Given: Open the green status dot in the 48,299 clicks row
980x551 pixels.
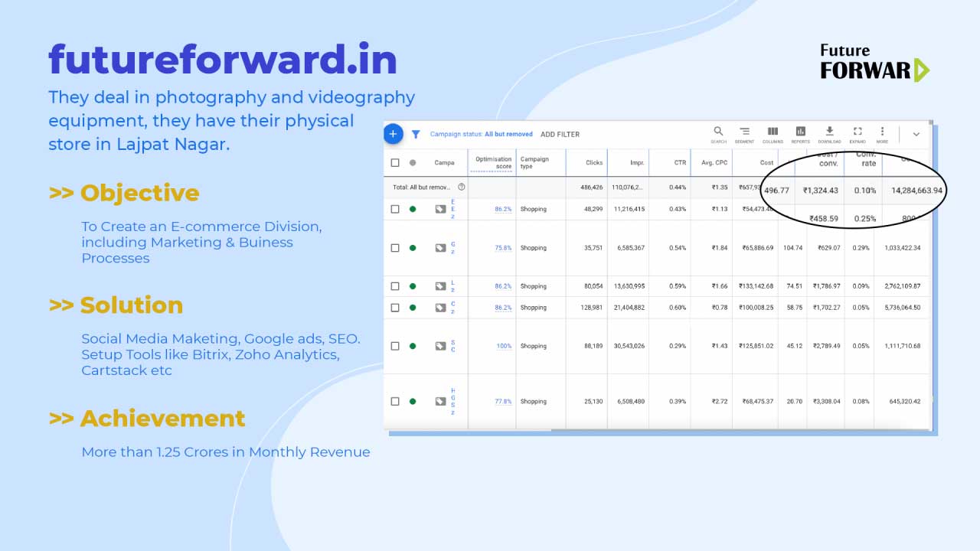Looking at the screenshot, I should (413, 209).
